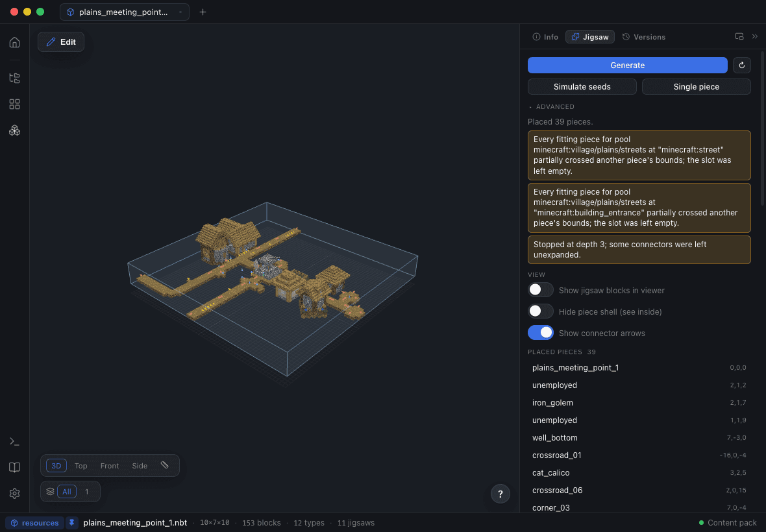
Task: Click the pin icon in status bar
Action: coord(72,523)
